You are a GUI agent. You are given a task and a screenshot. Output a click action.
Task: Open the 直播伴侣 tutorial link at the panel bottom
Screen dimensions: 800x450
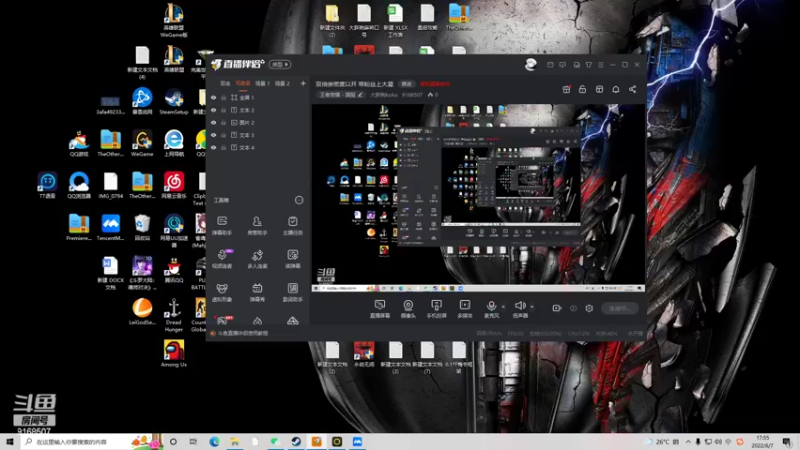243,333
